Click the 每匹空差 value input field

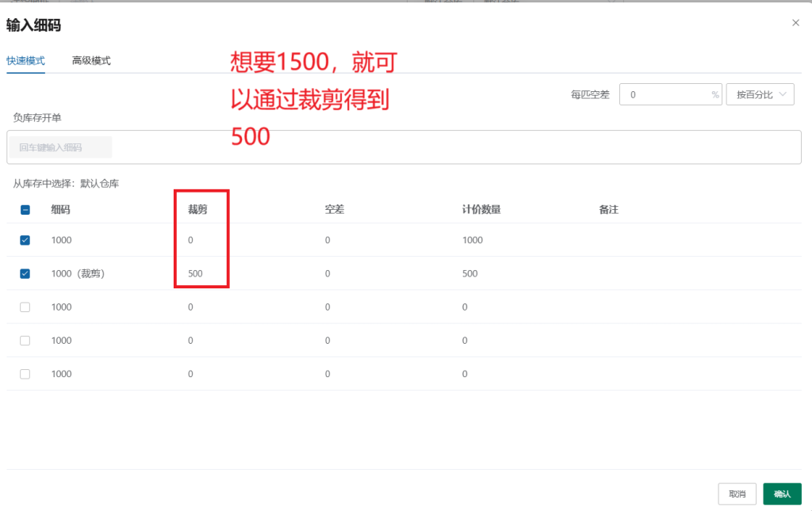coord(665,94)
